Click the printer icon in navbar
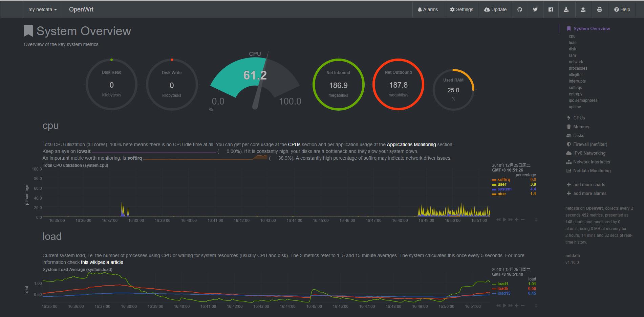 (599, 9)
